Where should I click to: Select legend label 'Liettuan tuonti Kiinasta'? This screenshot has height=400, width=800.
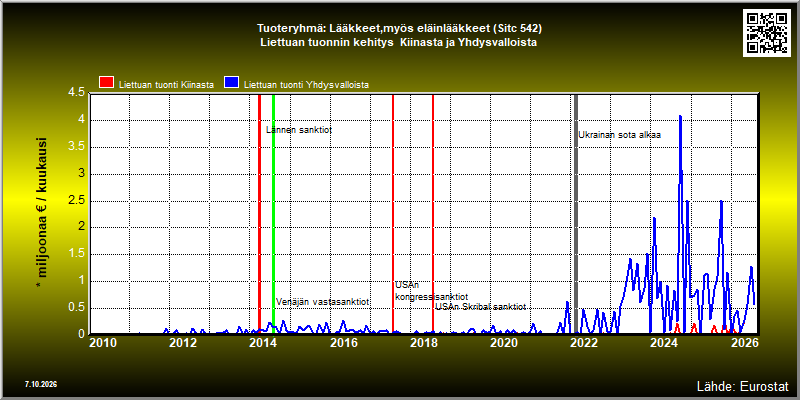tap(166, 85)
